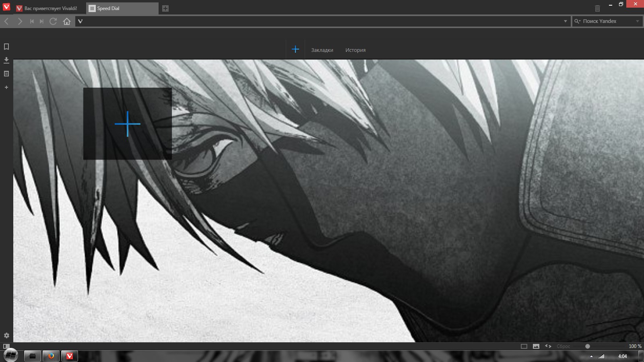Expand the search field dropdown arrow
The image size is (644, 362).
(x=637, y=21)
